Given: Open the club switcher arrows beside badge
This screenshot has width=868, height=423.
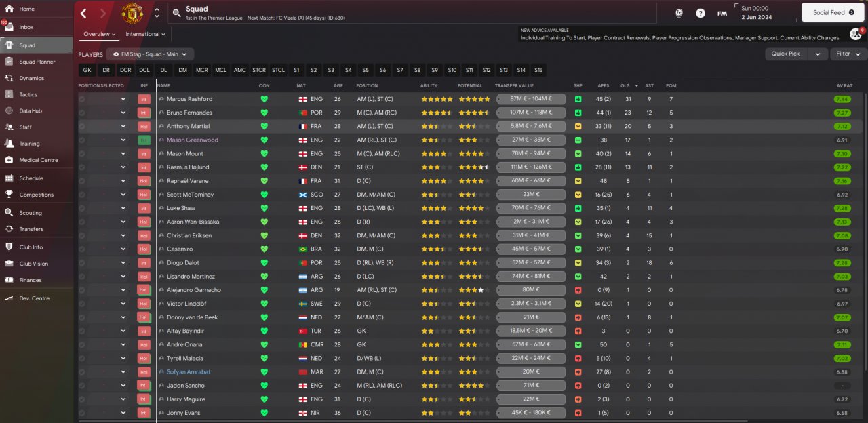Looking at the screenshot, I should point(157,13).
